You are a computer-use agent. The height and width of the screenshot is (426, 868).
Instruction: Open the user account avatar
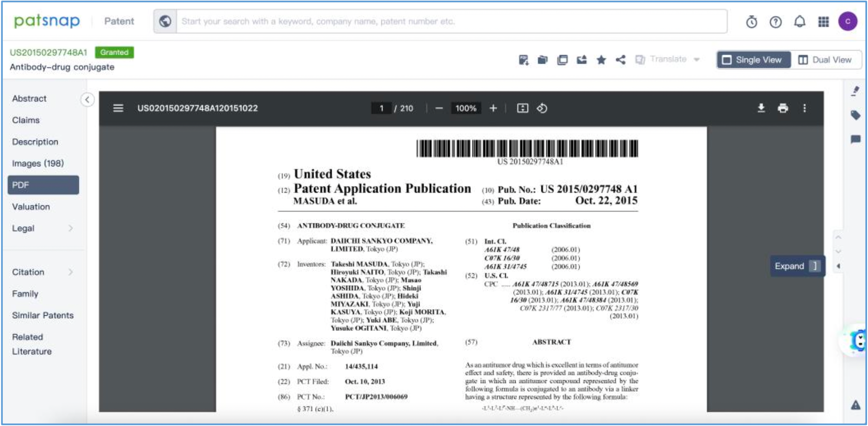coord(848,21)
